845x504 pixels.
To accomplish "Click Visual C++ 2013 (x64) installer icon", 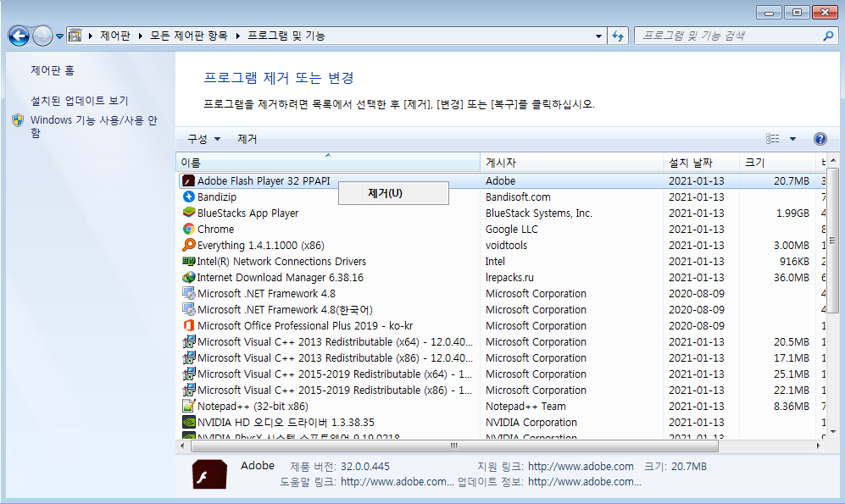I will (x=189, y=342).
